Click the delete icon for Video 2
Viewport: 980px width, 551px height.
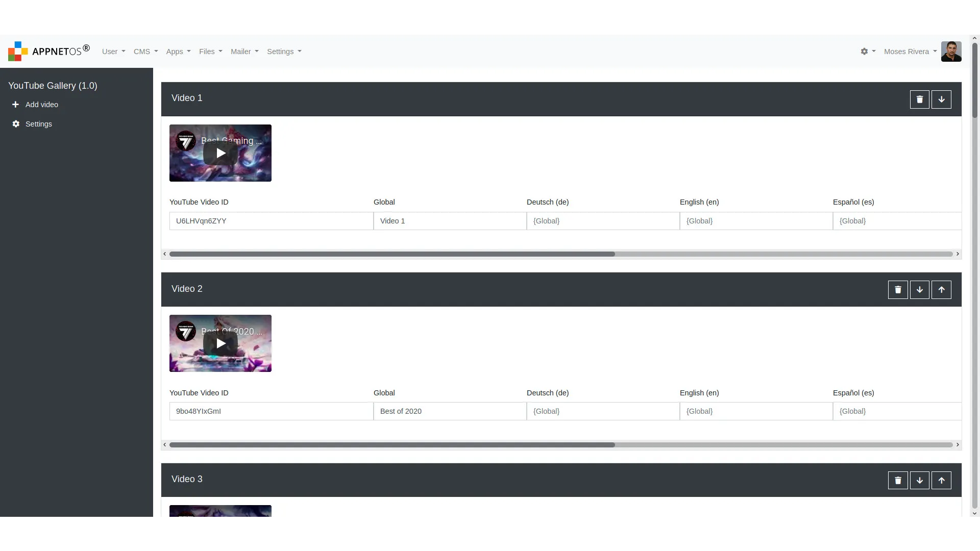[898, 289]
